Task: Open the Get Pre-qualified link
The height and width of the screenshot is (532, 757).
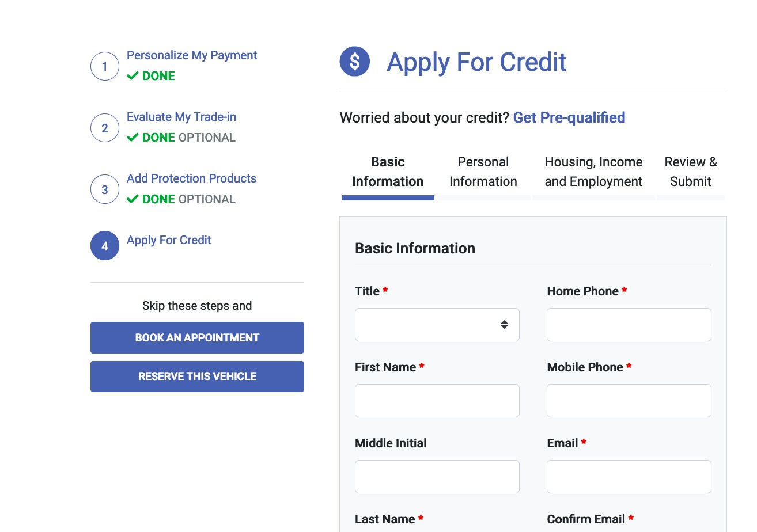Action: point(569,117)
